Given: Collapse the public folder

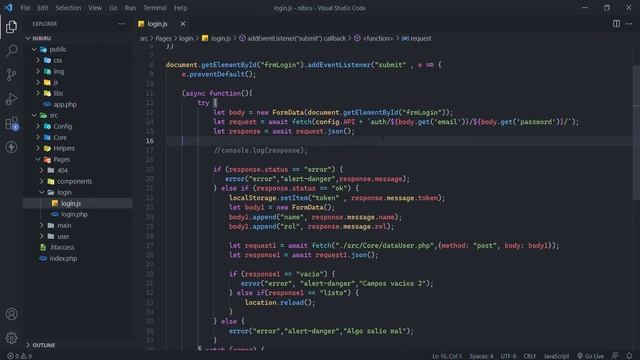Looking at the screenshot, I should point(78,49).
